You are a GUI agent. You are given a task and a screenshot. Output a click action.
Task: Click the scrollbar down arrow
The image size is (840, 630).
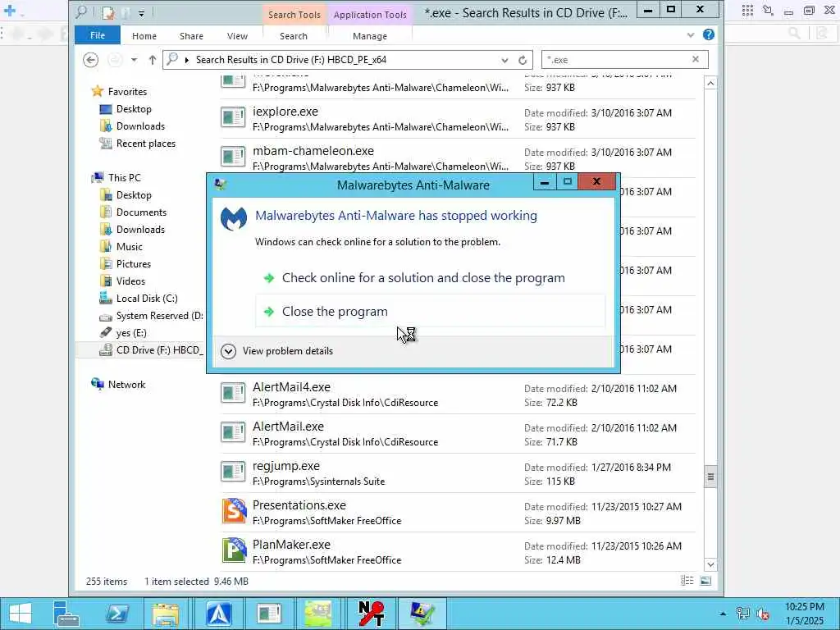coord(710,564)
